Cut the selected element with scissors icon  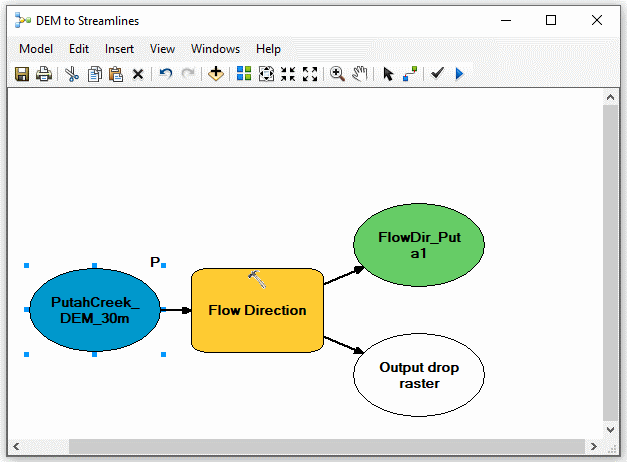coord(72,74)
